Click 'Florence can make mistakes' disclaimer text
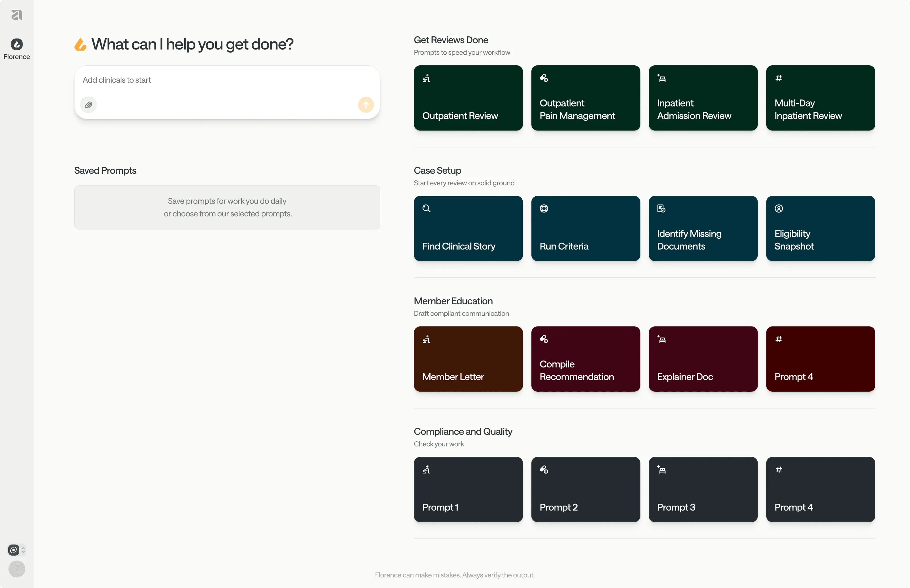Viewport: 910px width, 588px height. 455,575
